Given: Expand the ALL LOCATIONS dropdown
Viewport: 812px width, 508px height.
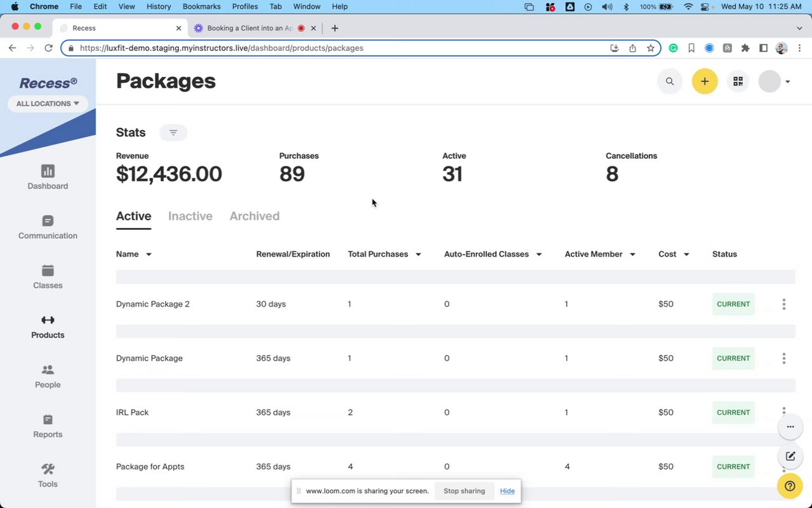Looking at the screenshot, I should point(48,104).
